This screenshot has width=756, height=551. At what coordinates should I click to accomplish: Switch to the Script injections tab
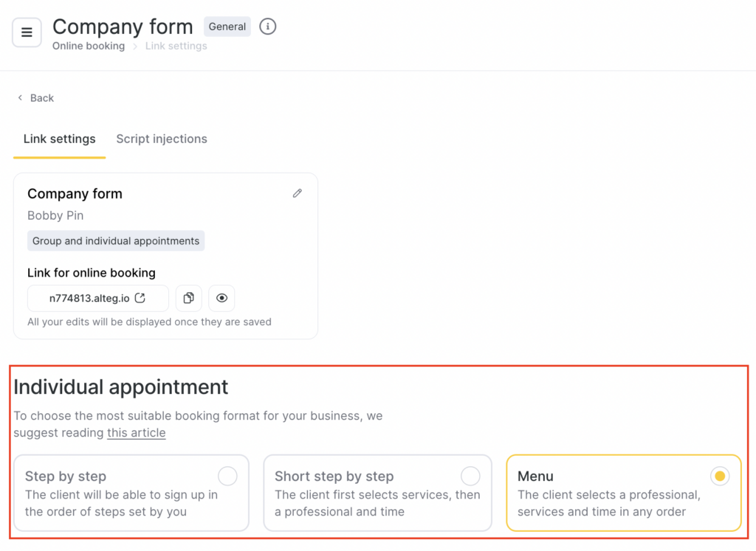tap(162, 139)
